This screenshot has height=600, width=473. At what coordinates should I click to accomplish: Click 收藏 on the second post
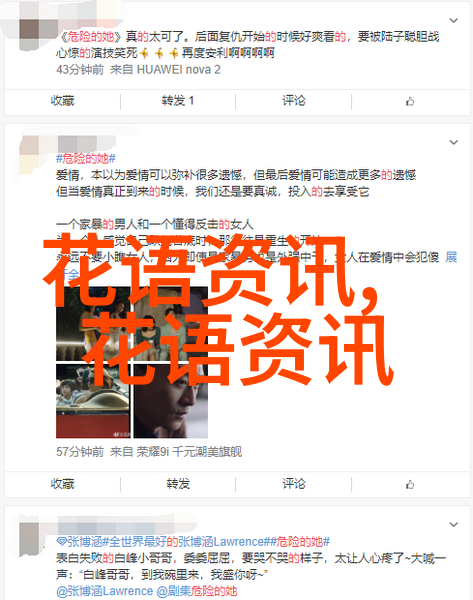point(62,484)
